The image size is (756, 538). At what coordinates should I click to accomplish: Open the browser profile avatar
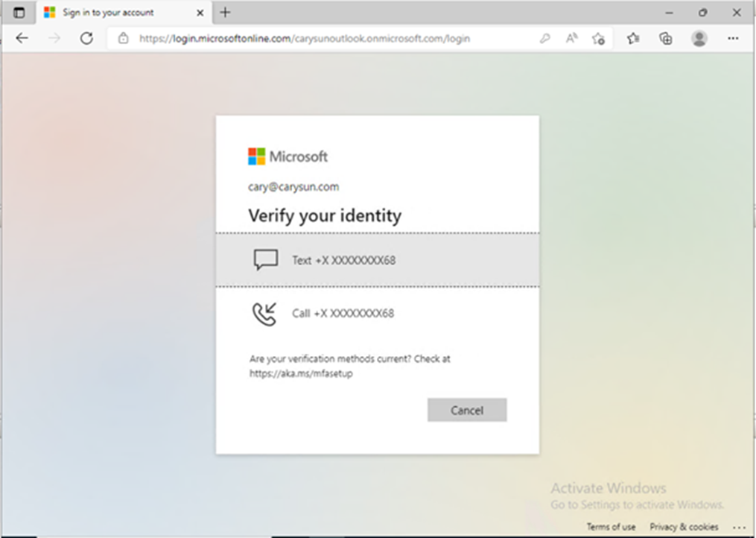(699, 39)
